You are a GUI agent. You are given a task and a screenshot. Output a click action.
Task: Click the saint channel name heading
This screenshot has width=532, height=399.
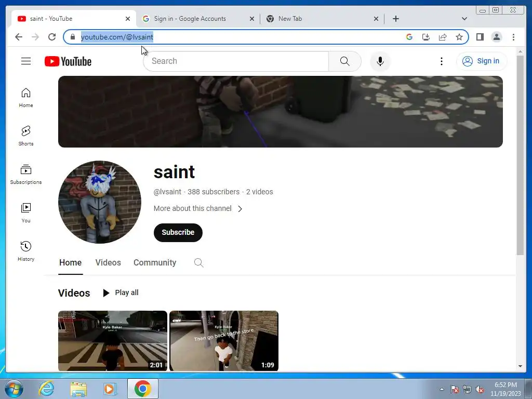pos(174,172)
